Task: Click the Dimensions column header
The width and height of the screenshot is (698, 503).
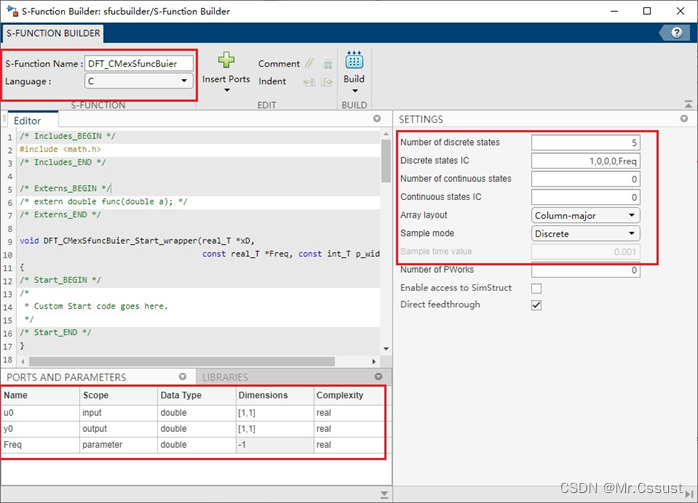Action: (274, 395)
